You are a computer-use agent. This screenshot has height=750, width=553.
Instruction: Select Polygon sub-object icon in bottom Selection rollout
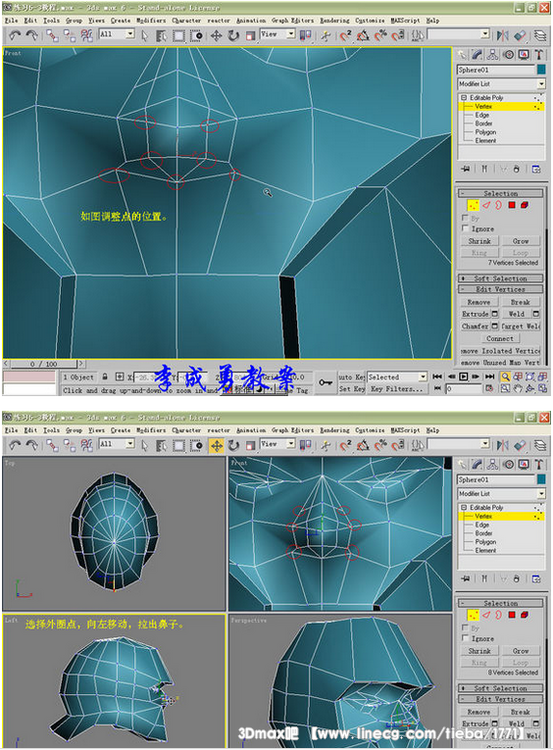click(x=511, y=615)
